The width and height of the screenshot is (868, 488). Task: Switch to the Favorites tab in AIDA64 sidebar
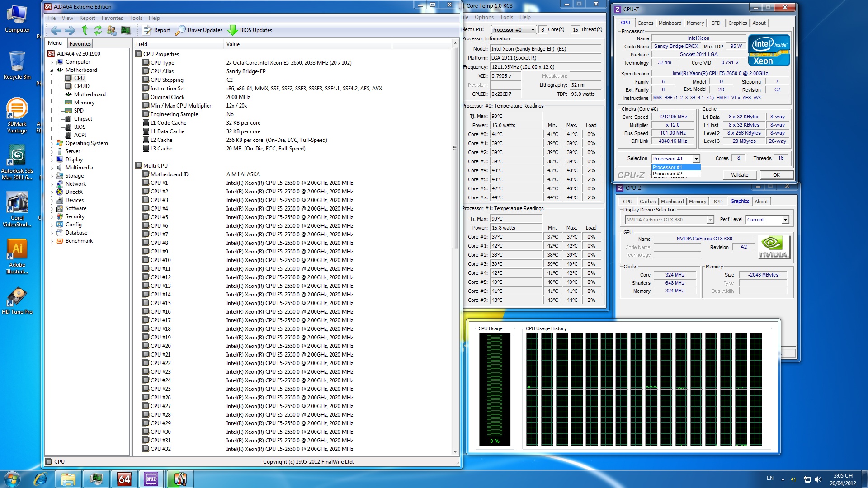pyautogui.click(x=80, y=44)
